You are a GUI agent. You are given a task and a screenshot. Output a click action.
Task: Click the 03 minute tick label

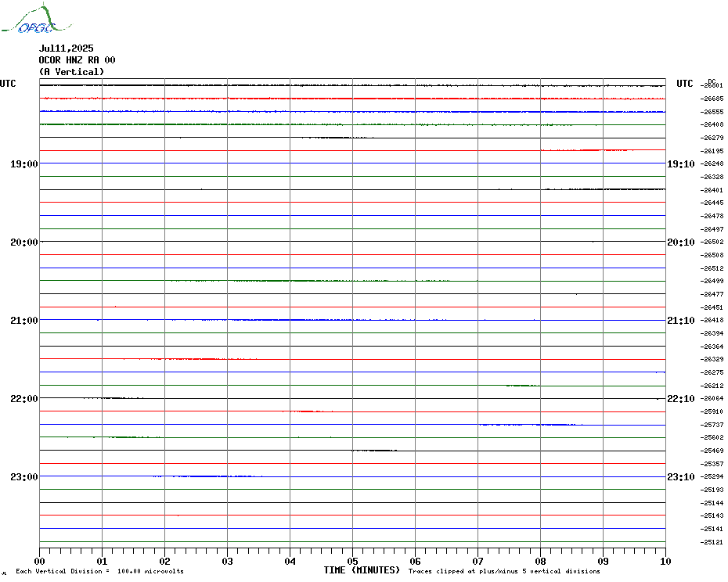click(228, 561)
